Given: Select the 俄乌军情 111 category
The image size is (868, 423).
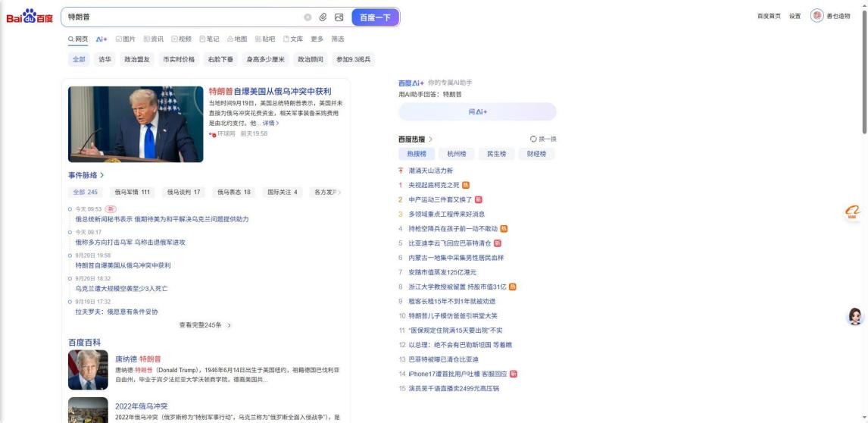Looking at the screenshot, I should [x=133, y=193].
